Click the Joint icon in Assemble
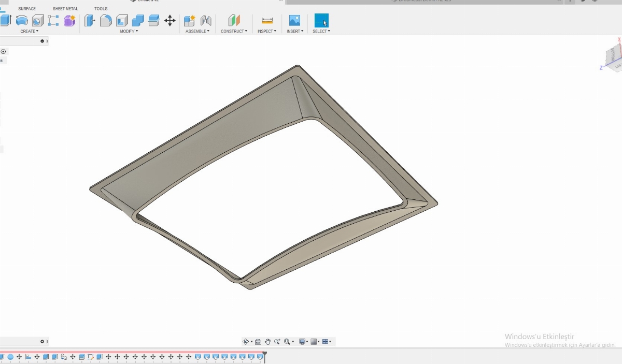622x364 pixels. [206, 21]
